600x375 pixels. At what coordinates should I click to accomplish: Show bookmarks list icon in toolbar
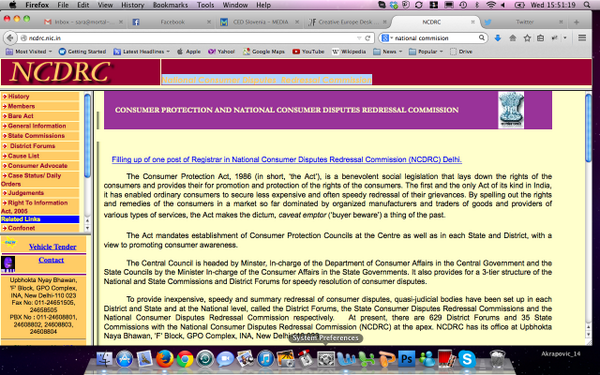(540, 38)
